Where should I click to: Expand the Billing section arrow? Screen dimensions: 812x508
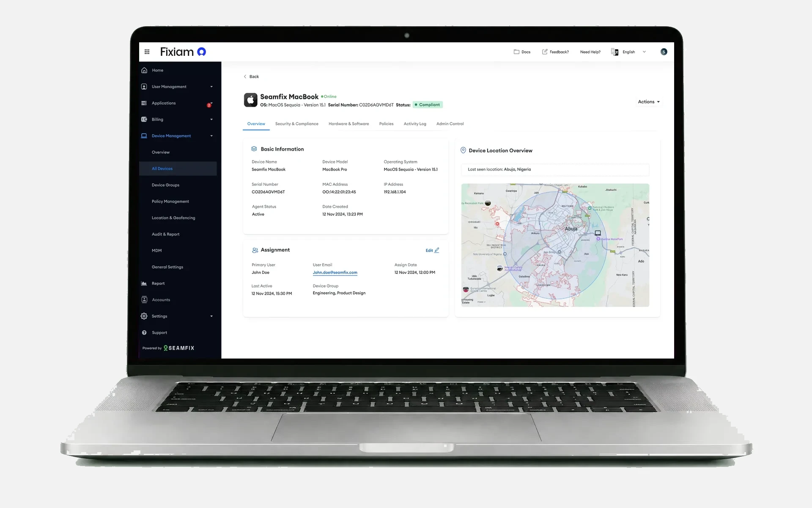click(x=211, y=119)
